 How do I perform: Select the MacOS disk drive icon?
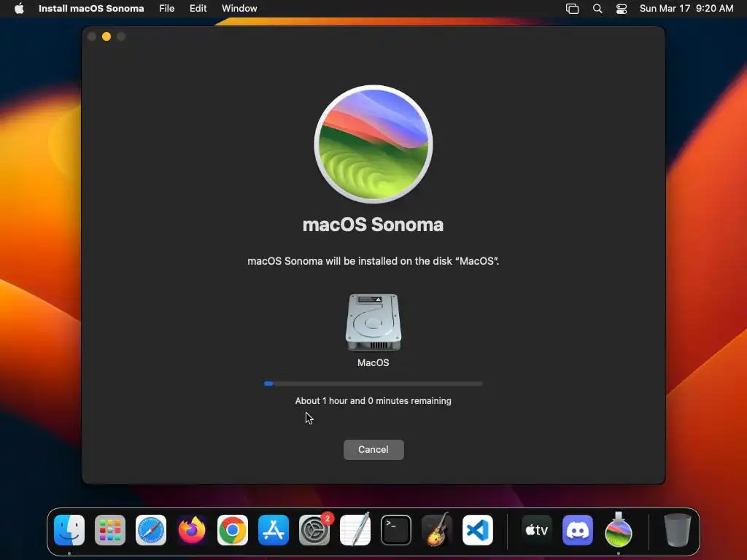373,322
